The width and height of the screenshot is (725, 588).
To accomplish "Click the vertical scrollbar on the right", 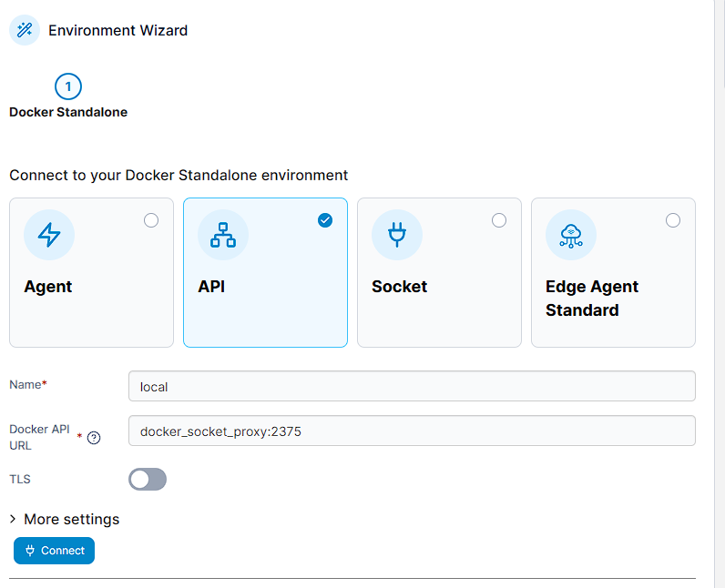I will 720,294.
